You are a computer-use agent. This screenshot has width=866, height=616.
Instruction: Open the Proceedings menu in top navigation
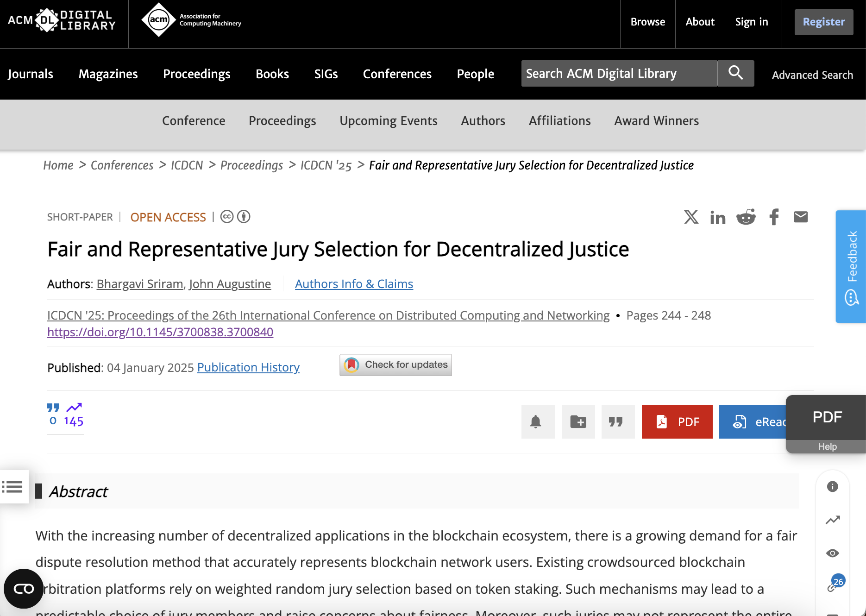196,74
